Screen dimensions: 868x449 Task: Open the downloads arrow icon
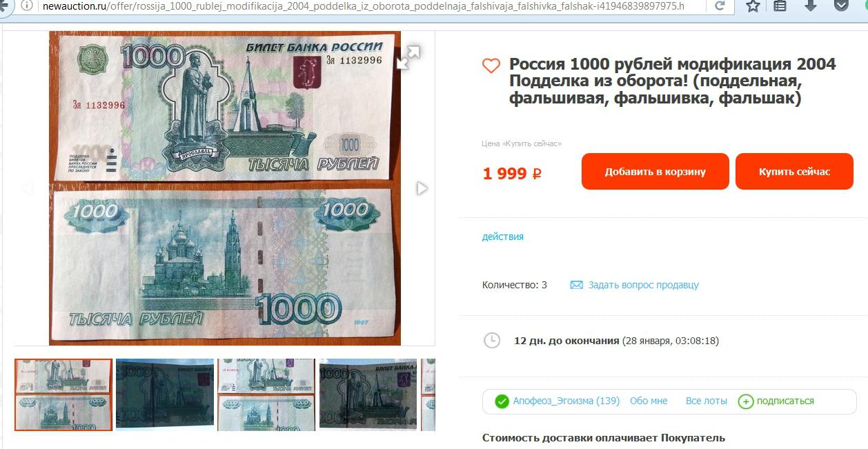(811, 6)
